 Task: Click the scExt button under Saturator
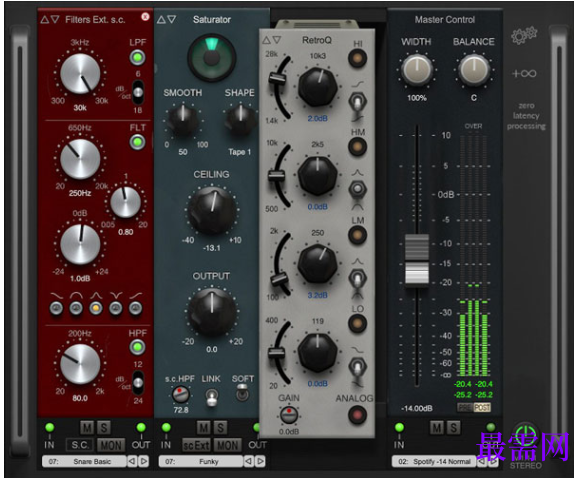(x=196, y=445)
